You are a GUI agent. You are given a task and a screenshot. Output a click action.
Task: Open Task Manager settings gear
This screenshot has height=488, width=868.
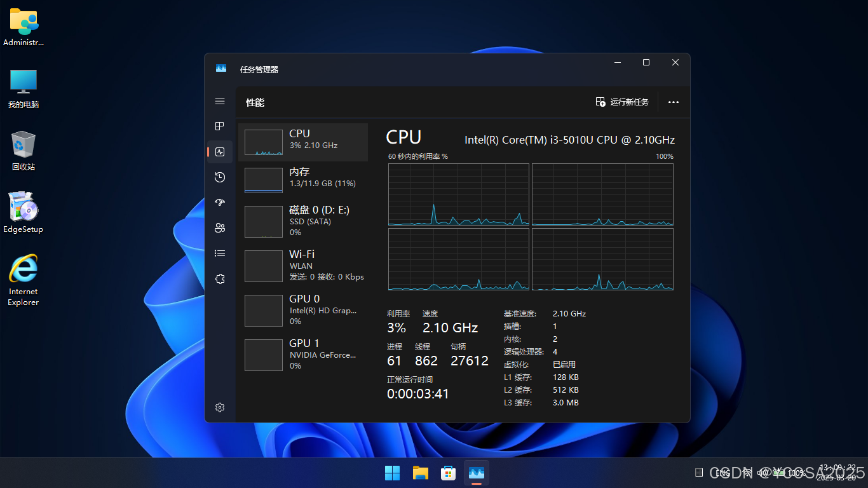pyautogui.click(x=220, y=407)
